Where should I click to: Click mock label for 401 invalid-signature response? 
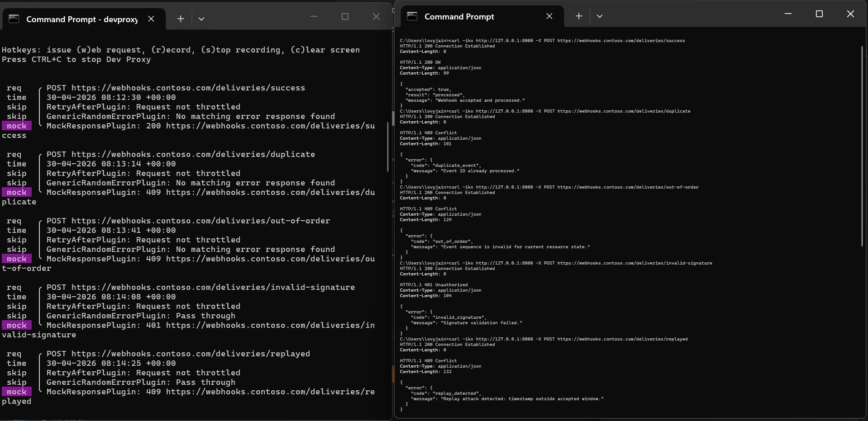click(x=17, y=325)
